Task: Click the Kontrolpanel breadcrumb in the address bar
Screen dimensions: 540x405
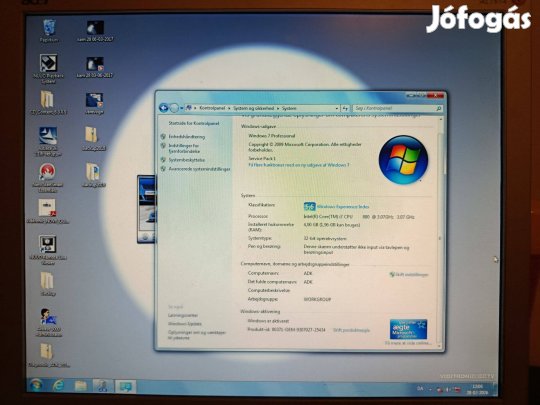Action: (212, 108)
